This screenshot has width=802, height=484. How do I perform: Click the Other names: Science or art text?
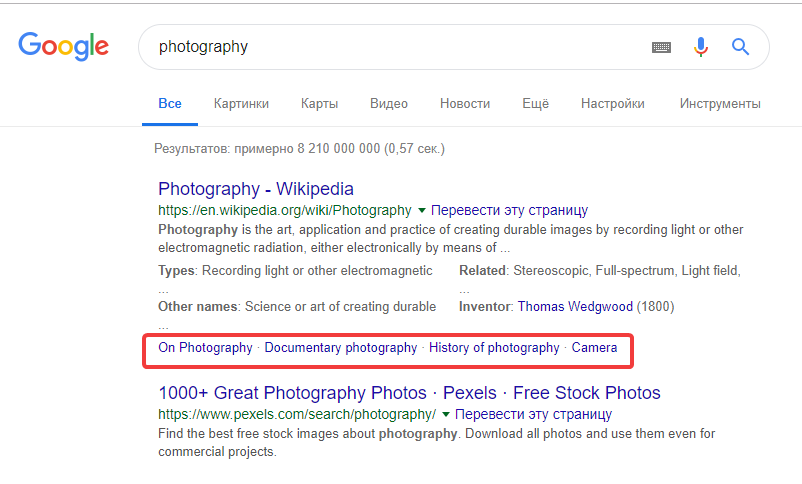(297, 306)
